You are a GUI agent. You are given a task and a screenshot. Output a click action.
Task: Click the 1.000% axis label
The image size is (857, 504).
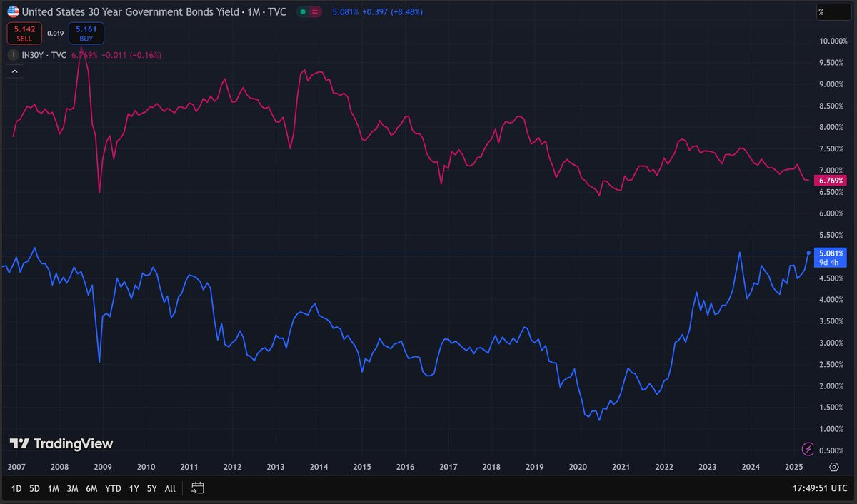[832, 428]
